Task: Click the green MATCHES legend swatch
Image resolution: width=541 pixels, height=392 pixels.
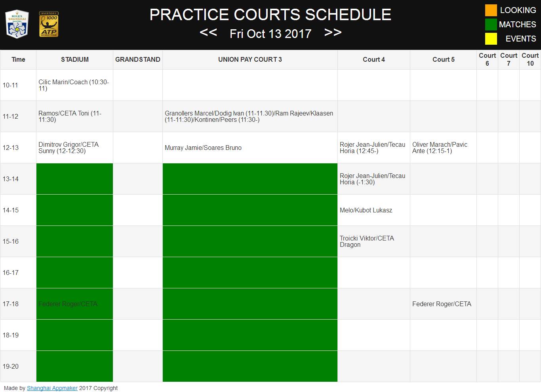Action: [x=491, y=25]
